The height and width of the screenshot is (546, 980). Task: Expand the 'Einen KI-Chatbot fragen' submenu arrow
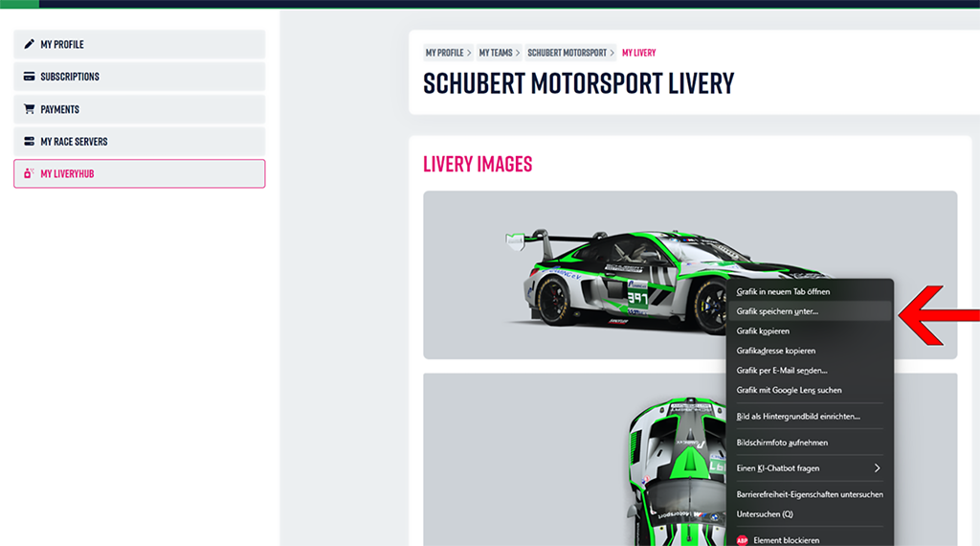tap(876, 468)
